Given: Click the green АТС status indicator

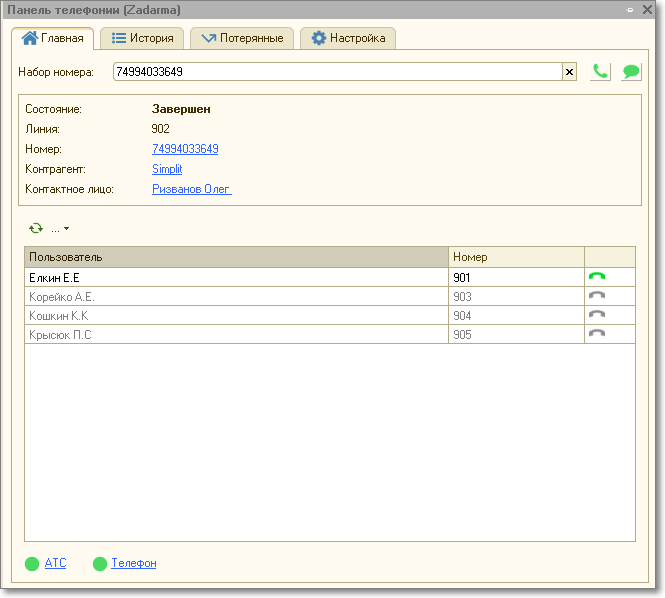Looking at the screenshot, I should coord(32,564).
